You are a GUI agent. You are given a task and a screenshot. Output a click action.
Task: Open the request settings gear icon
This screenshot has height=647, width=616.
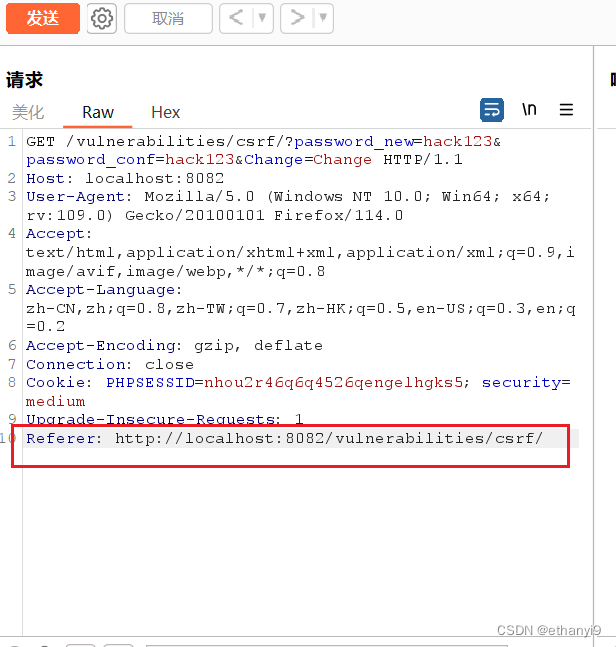click(102, 18)
